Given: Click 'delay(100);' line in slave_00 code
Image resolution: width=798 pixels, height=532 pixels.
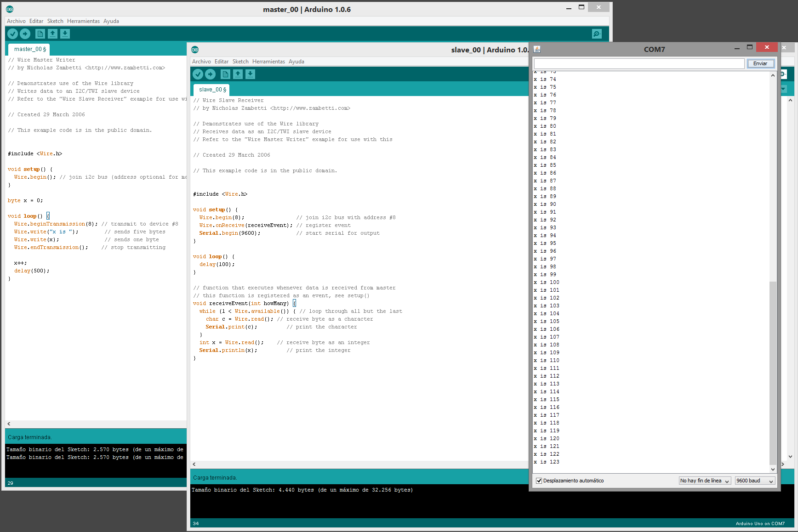Looking at the screenshot, I should [217, 264].
